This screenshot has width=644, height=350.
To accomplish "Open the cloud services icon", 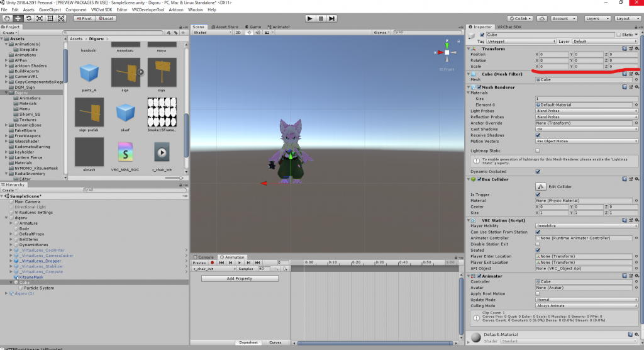I will tap(541, 18).
